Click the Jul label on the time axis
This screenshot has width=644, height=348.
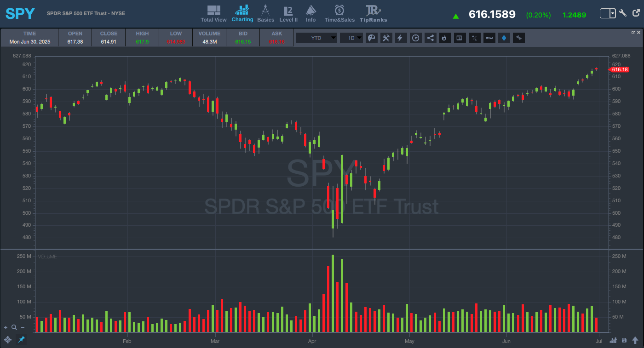point(599,341)
